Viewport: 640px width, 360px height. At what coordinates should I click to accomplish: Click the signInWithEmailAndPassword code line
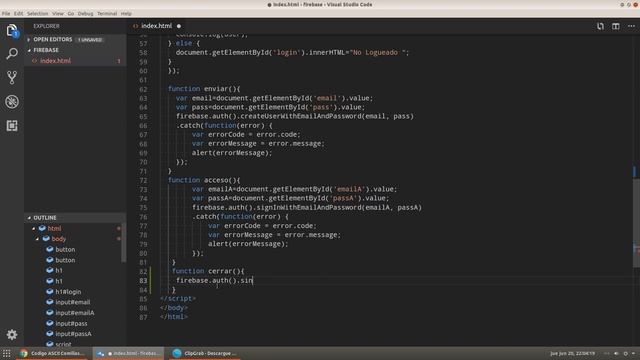click(x=307, y=207)
